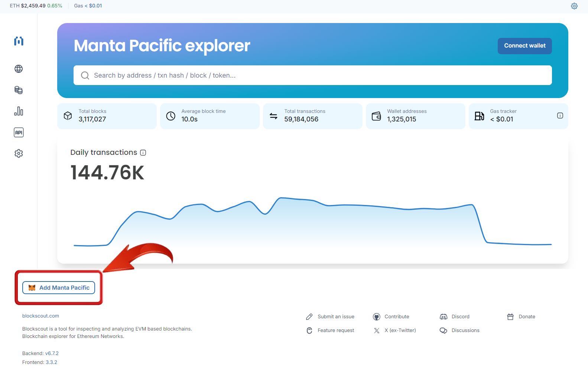Click the ETH 0.65% change value
Screen dimensions: 588x371
click(x=55, y=6)
